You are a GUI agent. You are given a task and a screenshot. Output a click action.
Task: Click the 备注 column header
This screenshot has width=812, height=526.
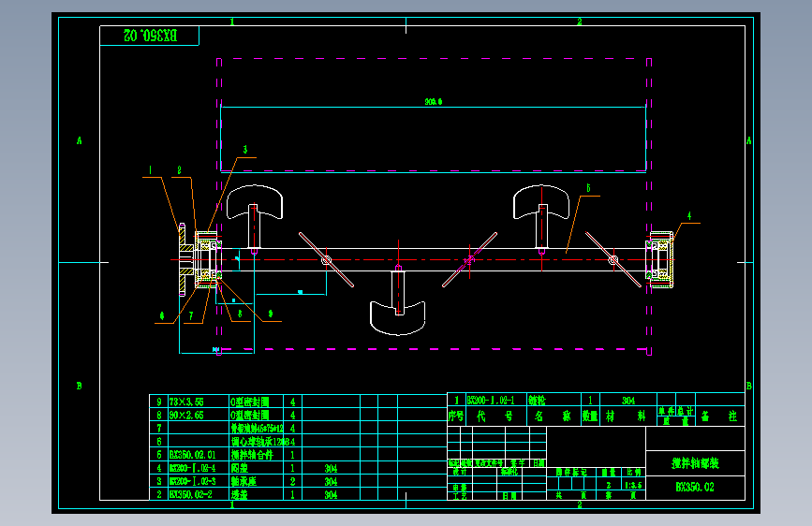pos(718,416)
